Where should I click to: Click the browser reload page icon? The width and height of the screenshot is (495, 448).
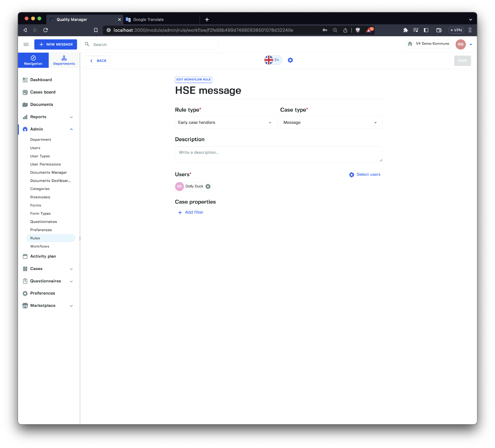coord(45,30)
